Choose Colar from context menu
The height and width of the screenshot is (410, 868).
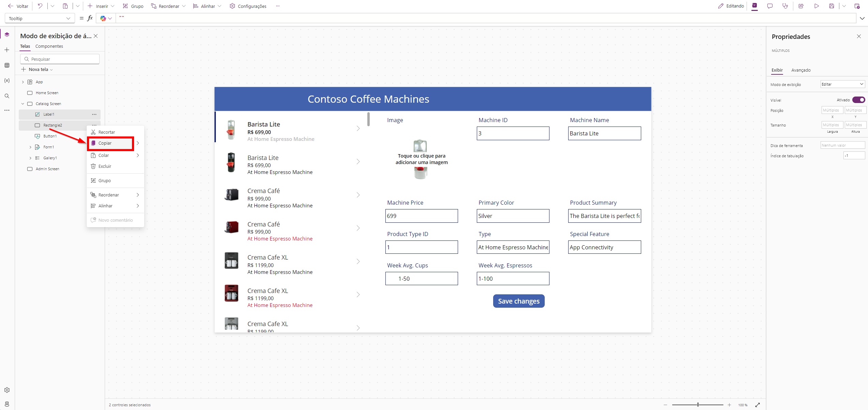pos(115,155)
